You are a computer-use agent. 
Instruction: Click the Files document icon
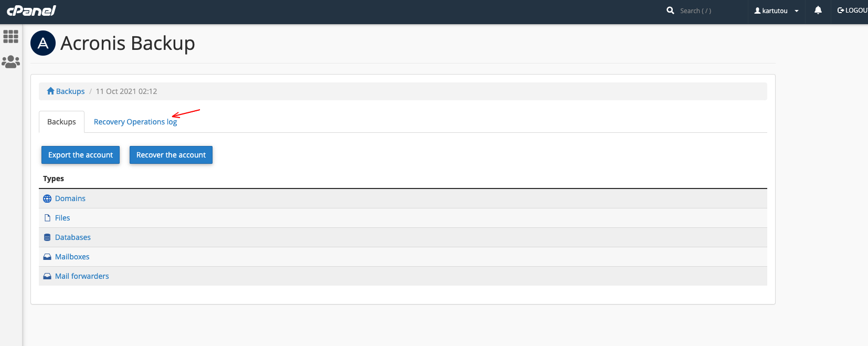[x=47, y=218]
